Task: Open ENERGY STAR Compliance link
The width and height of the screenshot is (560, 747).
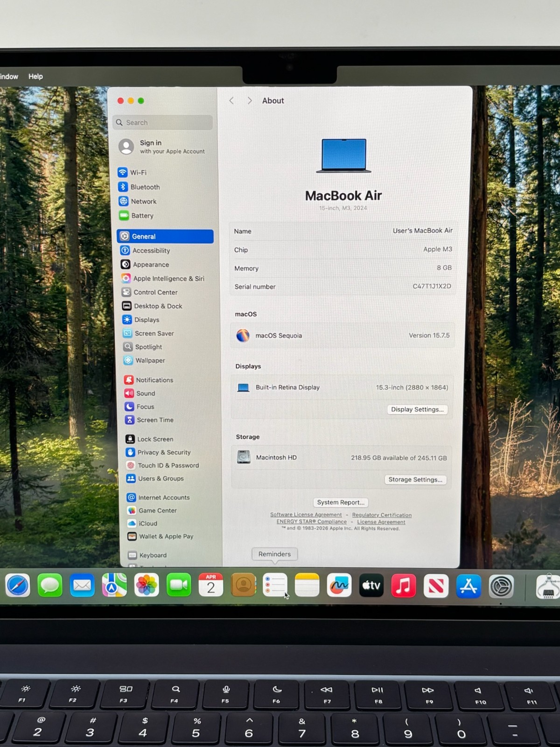Action: click(312, 521)
